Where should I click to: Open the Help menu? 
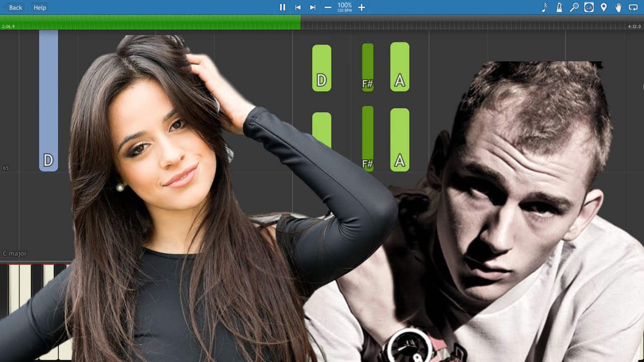coord(40,8)
